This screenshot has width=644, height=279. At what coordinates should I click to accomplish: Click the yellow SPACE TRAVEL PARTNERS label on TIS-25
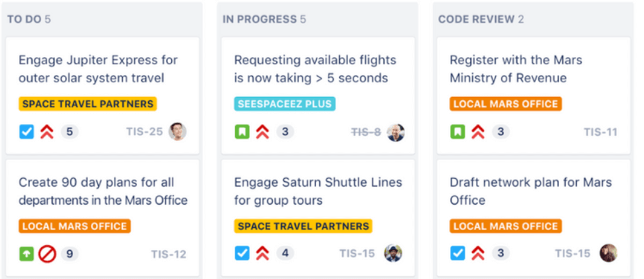click(x=87, y=104)
